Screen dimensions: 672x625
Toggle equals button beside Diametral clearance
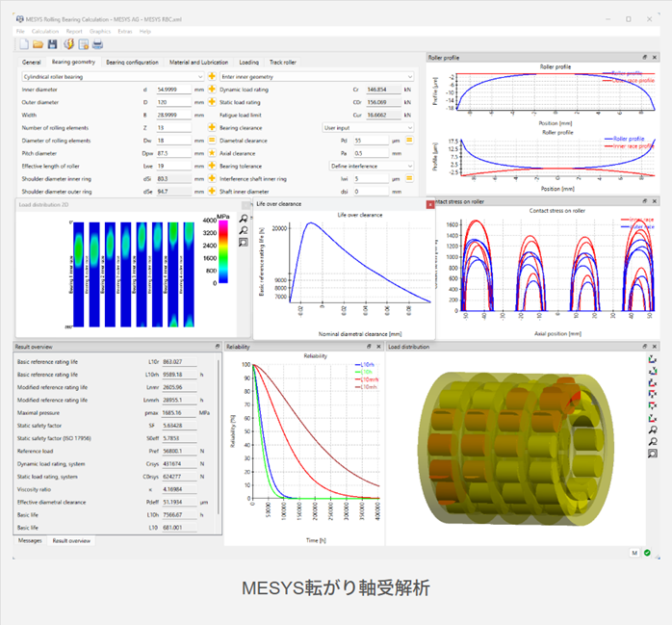[409, 141]
